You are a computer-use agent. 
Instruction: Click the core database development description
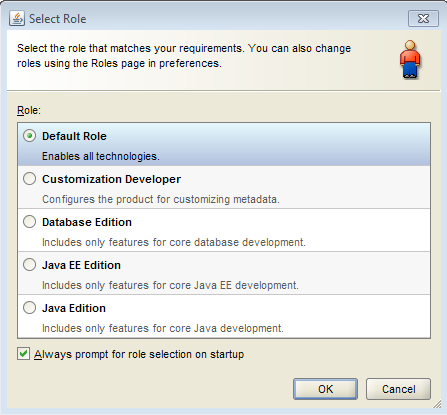[174, 242]
